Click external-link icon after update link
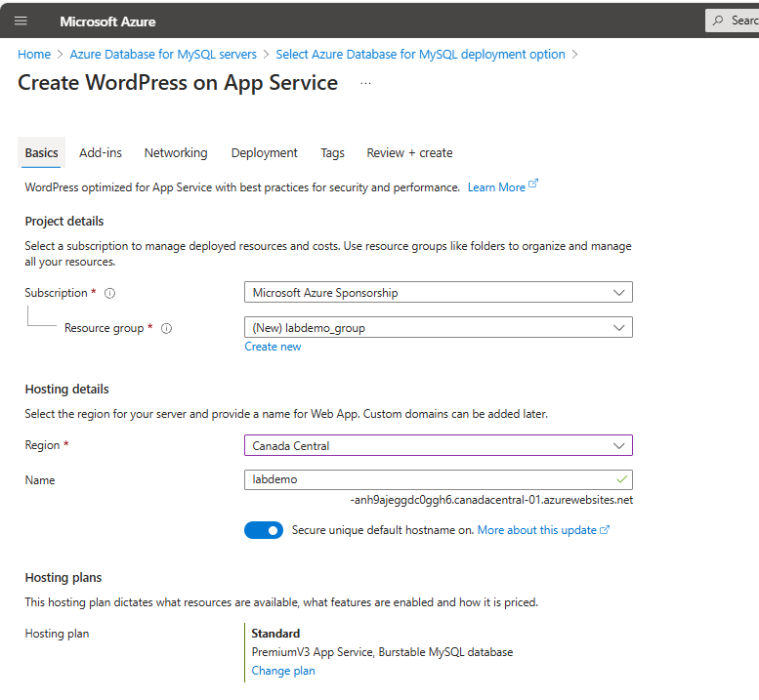This screenshot has width=759, height=700. coord(605,530)
